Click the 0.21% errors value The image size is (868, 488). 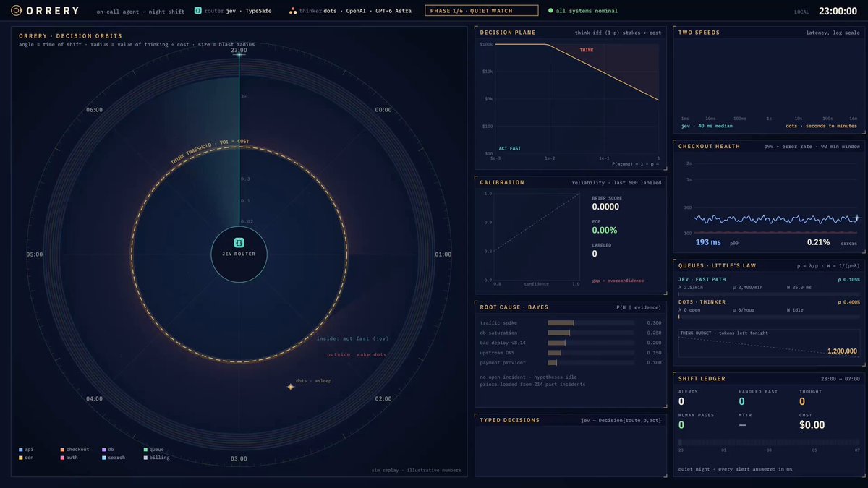click(818, 242)
